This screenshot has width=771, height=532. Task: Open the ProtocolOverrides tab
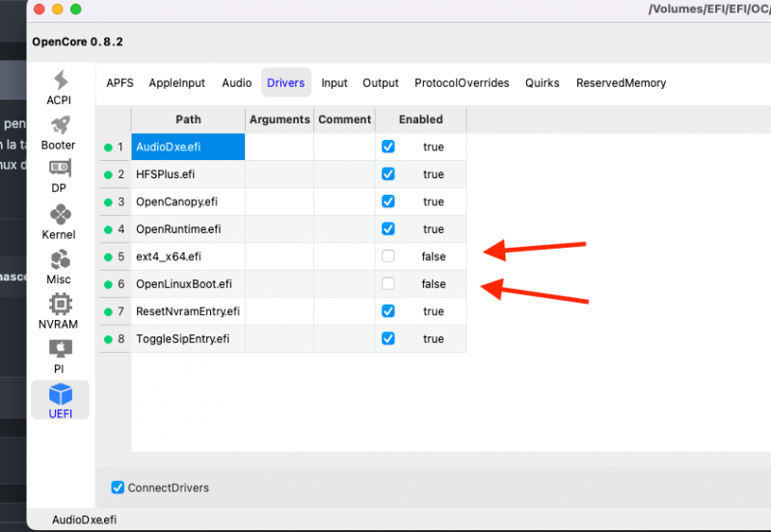(462, 83)
